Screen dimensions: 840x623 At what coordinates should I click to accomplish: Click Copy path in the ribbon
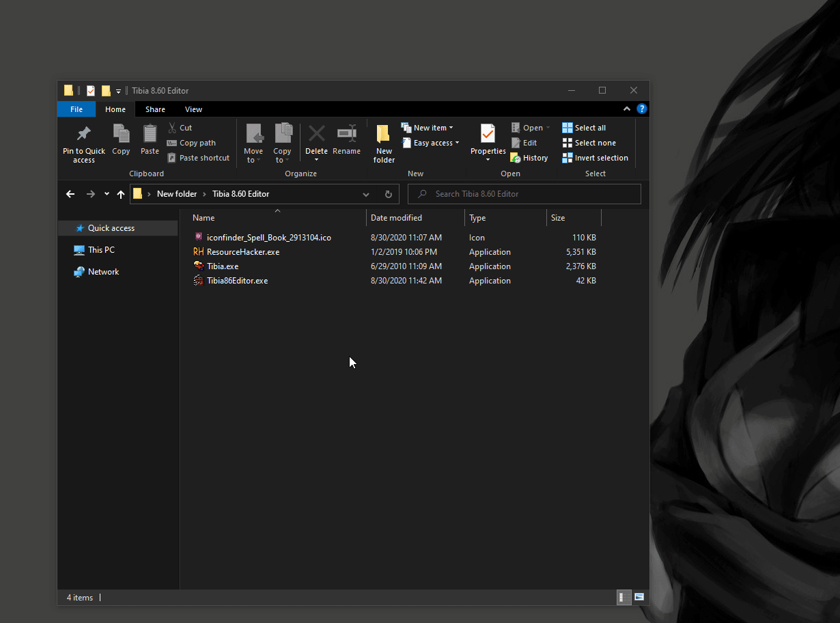191,143
